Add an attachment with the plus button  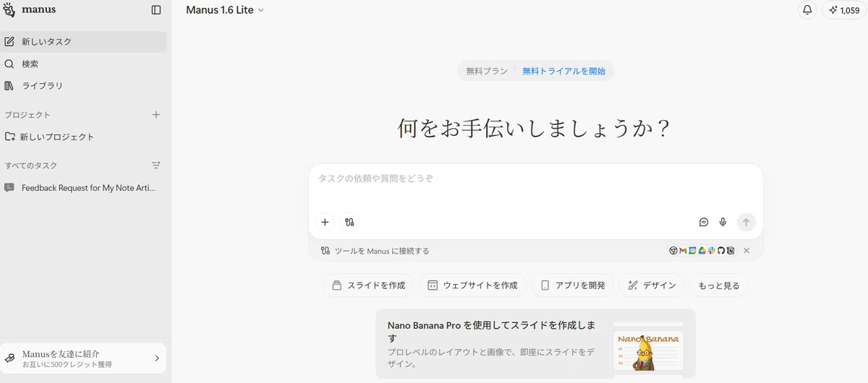[x=325, y=223]
